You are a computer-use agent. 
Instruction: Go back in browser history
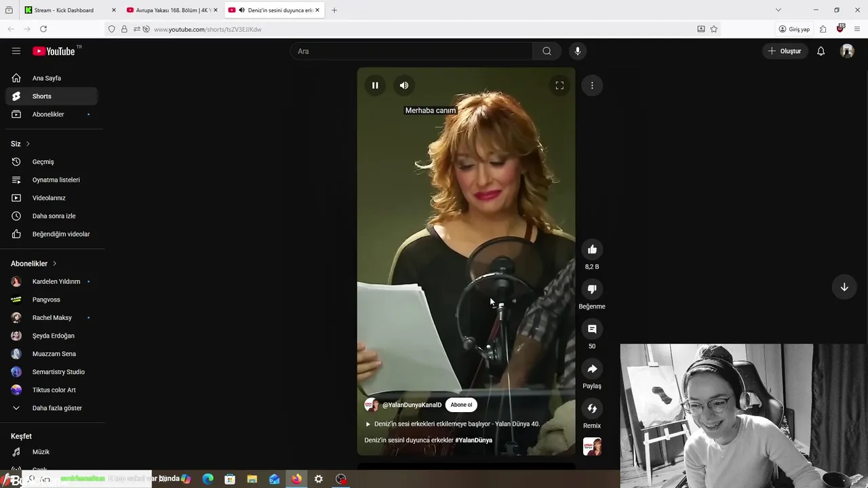coord(11,29)
